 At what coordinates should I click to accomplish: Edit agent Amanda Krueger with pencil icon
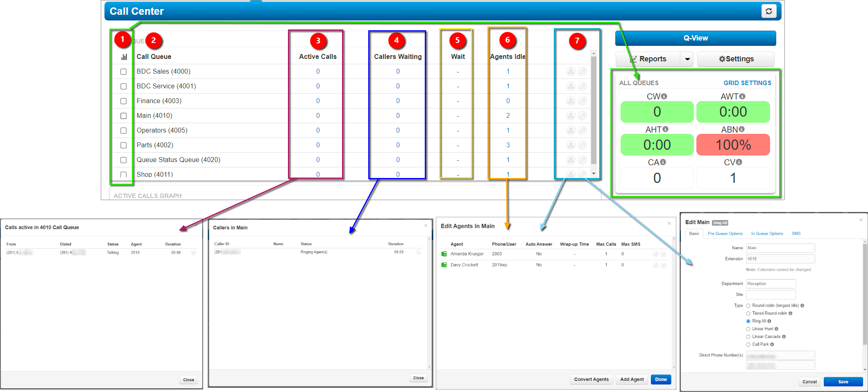(655, 255)
